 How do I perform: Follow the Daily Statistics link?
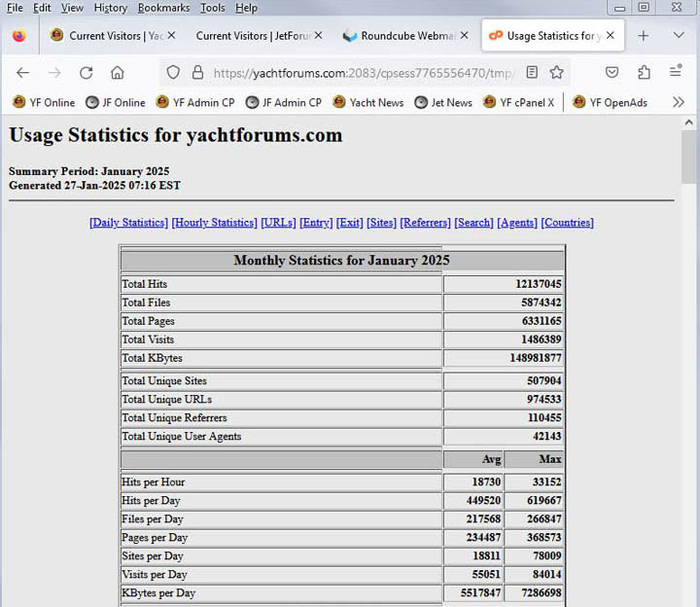(128, 223)
